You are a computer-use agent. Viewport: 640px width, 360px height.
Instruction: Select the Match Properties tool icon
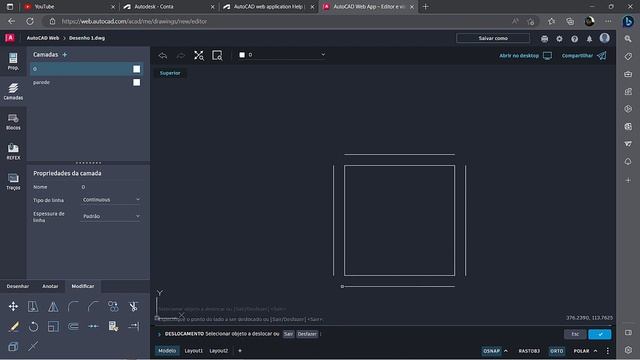click(x=113, y=326)
